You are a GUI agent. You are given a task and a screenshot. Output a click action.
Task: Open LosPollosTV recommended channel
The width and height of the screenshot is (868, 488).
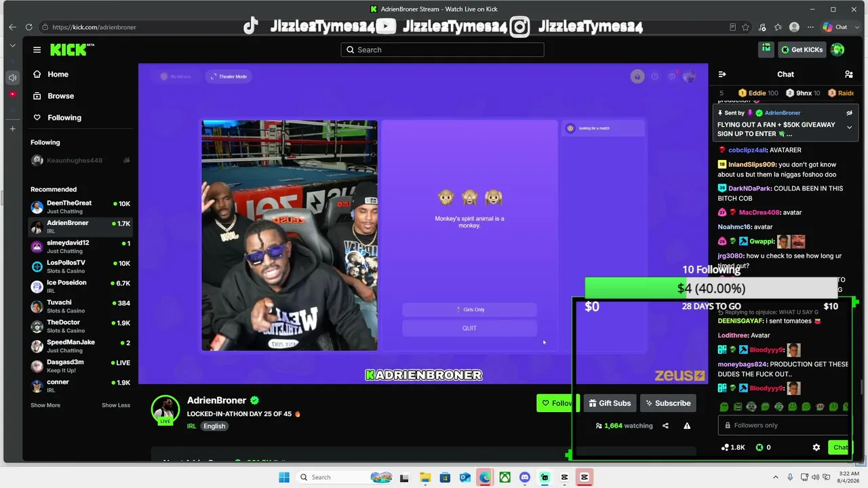coord(80,266)
